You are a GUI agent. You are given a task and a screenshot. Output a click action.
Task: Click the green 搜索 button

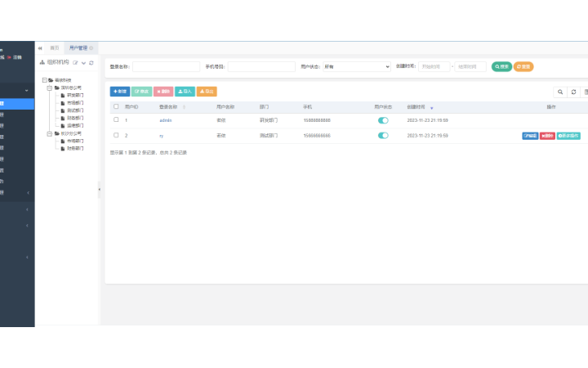pos(501,66)
